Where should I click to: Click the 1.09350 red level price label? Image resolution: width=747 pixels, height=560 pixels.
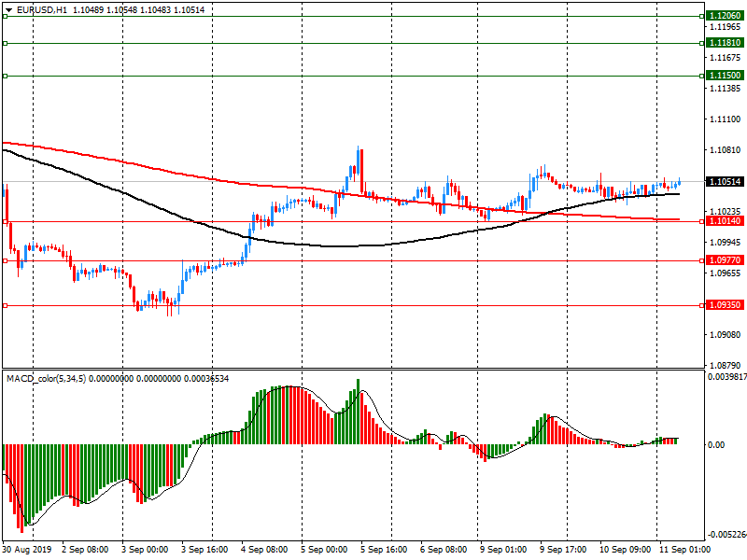click(725, 305)
